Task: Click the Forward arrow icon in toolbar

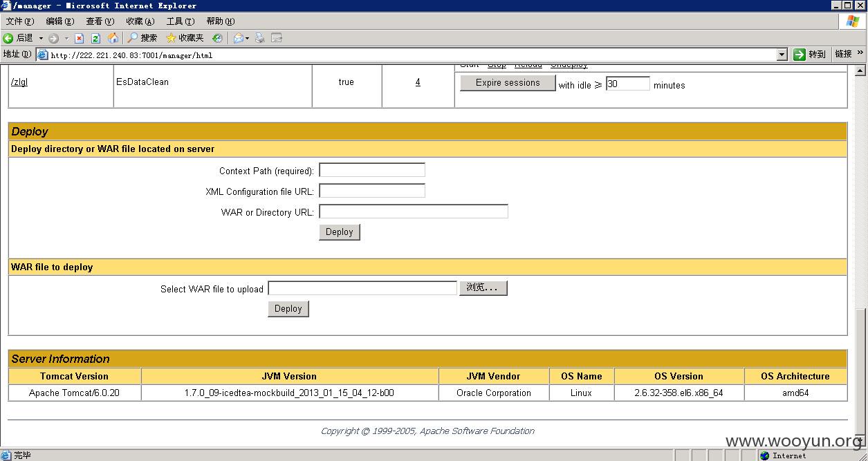Action: coord(53,38)
